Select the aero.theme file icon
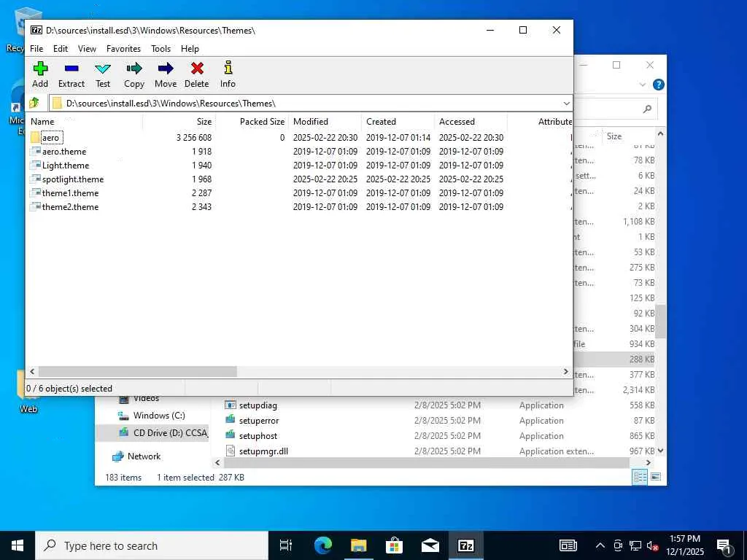The width and height of the screenshot is (747, 560). [x=35, y=152]
